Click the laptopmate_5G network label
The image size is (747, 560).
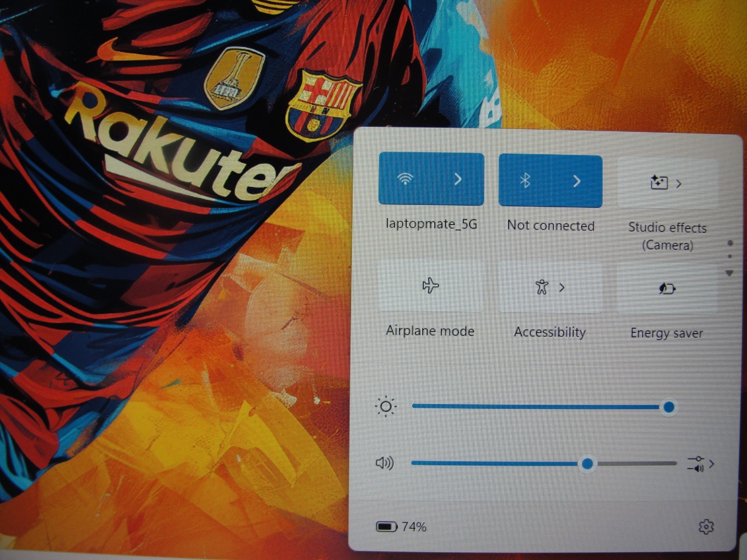click(x=431, y=224)
